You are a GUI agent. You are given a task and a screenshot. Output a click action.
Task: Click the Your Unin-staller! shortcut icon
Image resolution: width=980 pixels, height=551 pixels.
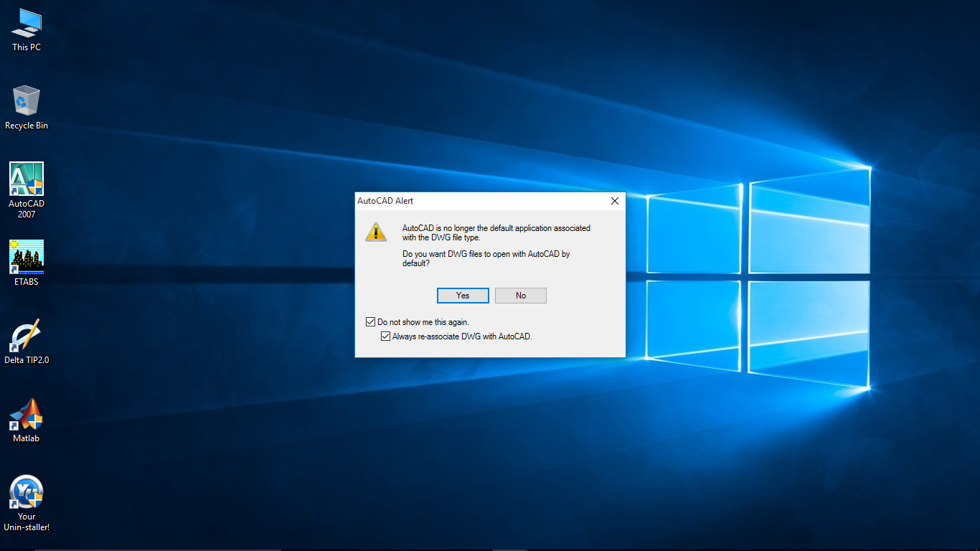pos(27,492)
